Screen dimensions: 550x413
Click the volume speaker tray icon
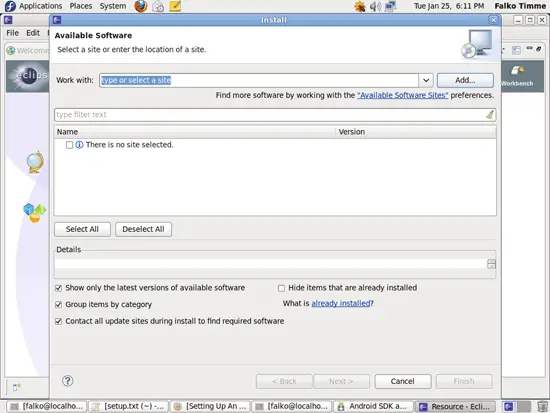point(375,6)
